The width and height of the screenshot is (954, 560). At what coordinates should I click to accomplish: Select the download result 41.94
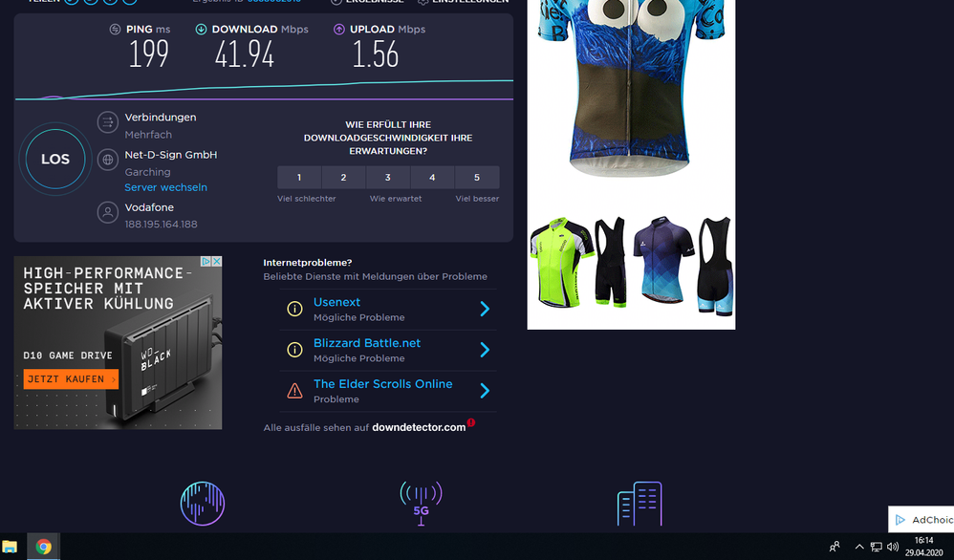tap(245, 54)
